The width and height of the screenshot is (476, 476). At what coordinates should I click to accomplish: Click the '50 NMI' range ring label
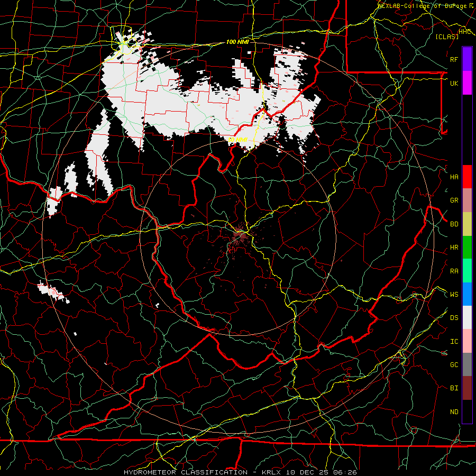click(x=237, y=140)
